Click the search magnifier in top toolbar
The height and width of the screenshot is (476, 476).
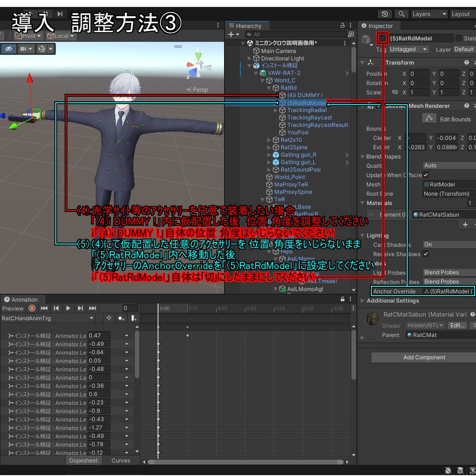(x=401, y=14)
